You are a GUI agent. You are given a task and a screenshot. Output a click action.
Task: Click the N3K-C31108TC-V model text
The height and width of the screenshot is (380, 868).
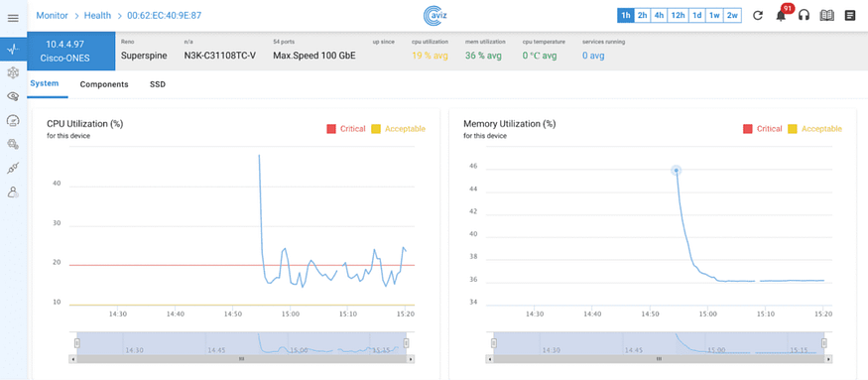pyautogui.click(x=220, y=56)
